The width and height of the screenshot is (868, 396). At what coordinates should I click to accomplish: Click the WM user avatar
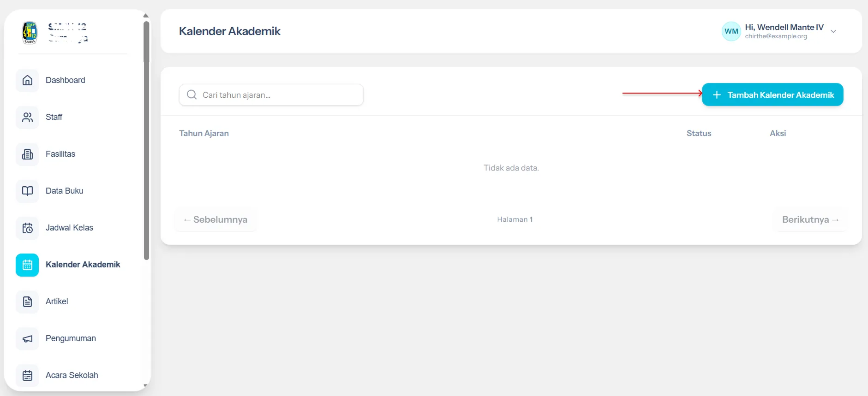731,31
